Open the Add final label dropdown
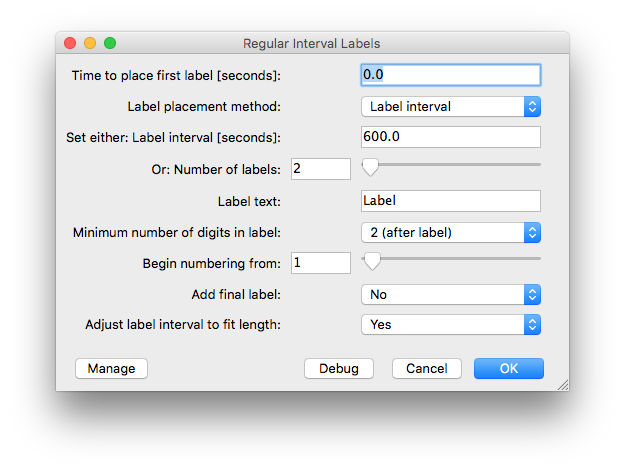The width and height of the screenshot is (625, 471). (x=450, y=294)
